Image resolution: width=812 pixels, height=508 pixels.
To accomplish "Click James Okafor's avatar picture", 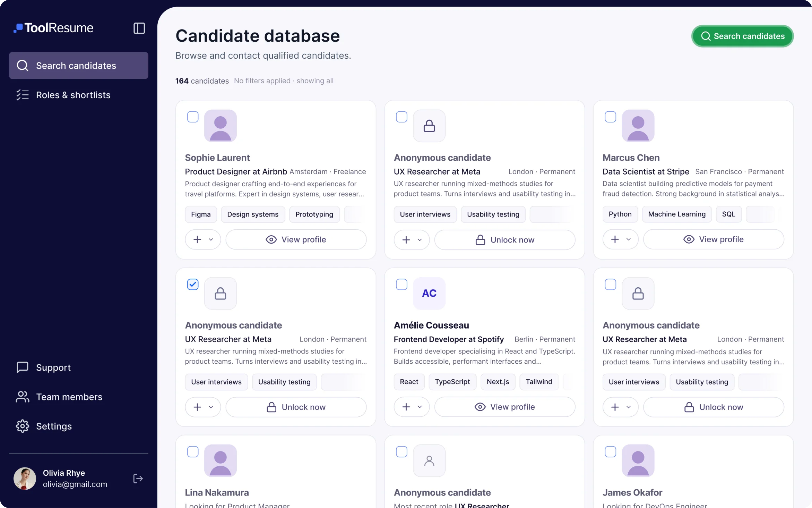I will (x=638, y=460).
